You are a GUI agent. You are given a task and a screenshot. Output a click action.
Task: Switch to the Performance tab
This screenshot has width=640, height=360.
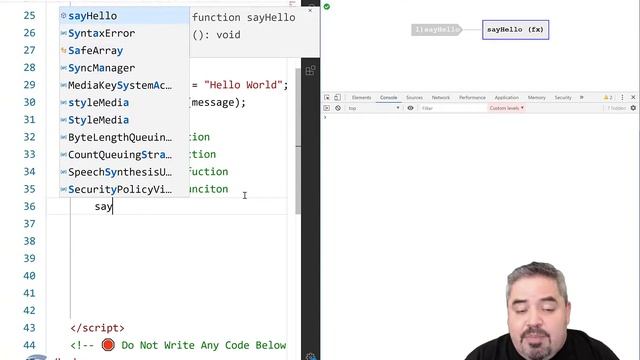(x=472, y=98)
